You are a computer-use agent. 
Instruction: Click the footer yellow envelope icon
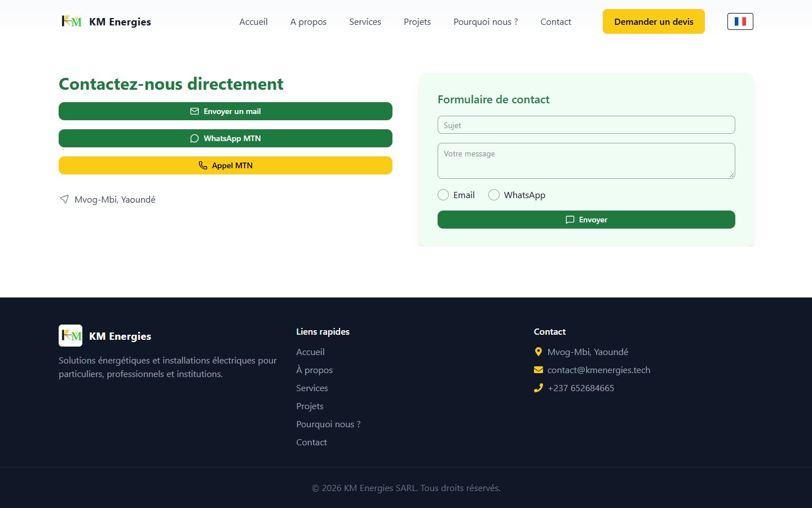point(539,370)
